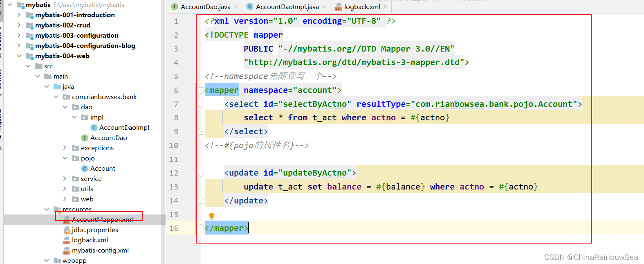Toggle fold marker on the mapper tag line
Screen dimensions: 644x264
(x=201, y=90)
